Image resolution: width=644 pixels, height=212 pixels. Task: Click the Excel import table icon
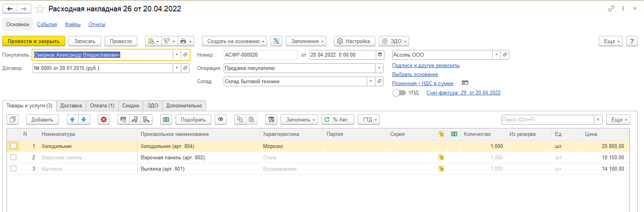click(271, 119)
